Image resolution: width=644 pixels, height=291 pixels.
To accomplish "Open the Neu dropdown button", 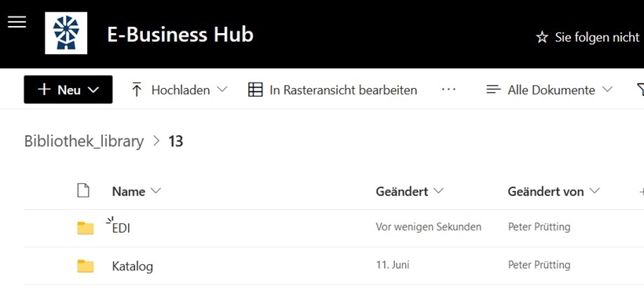I will pos(68,89).
